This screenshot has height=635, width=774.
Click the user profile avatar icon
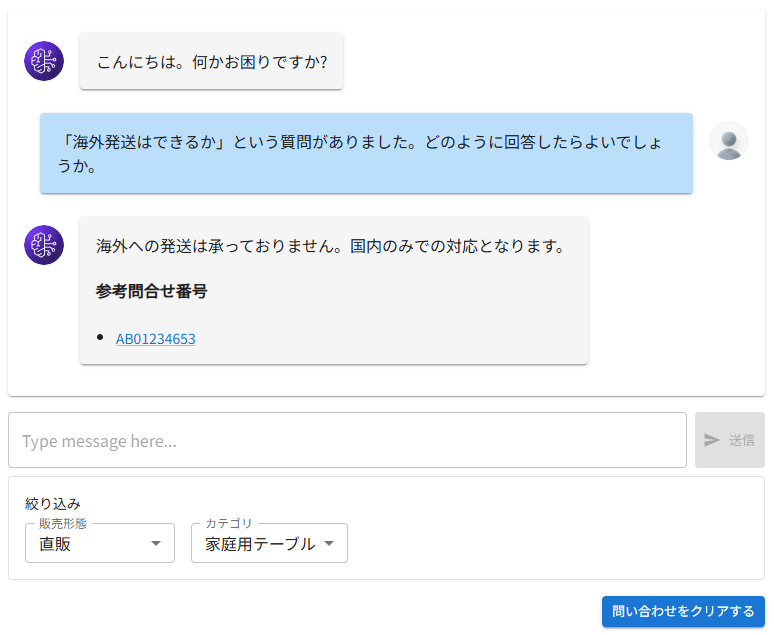pos(729,141)
